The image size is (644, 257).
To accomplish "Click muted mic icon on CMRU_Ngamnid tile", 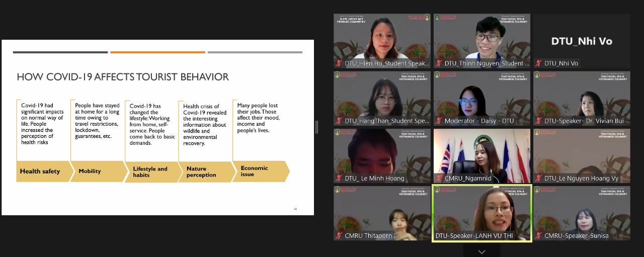I will tap(439, 178).
